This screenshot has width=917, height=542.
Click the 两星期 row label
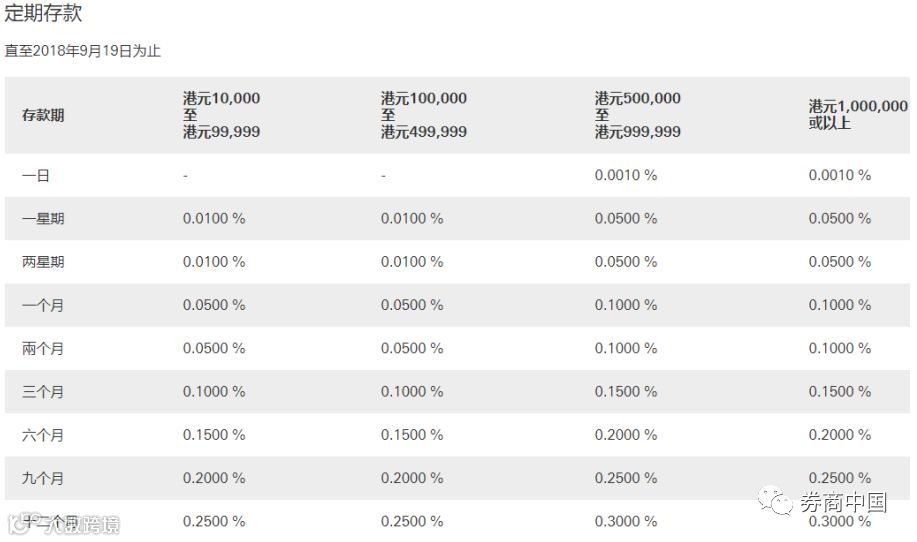pyautogui.click(x=43, y=262)
